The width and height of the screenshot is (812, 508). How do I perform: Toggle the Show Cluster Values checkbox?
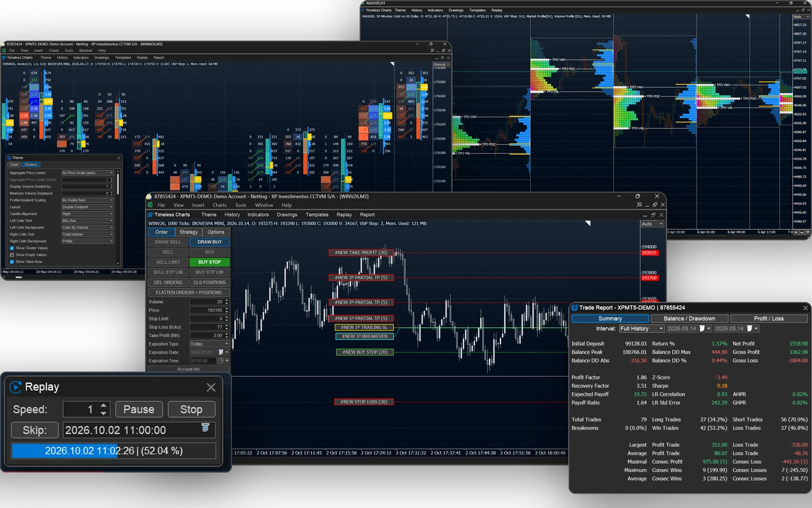12,248
